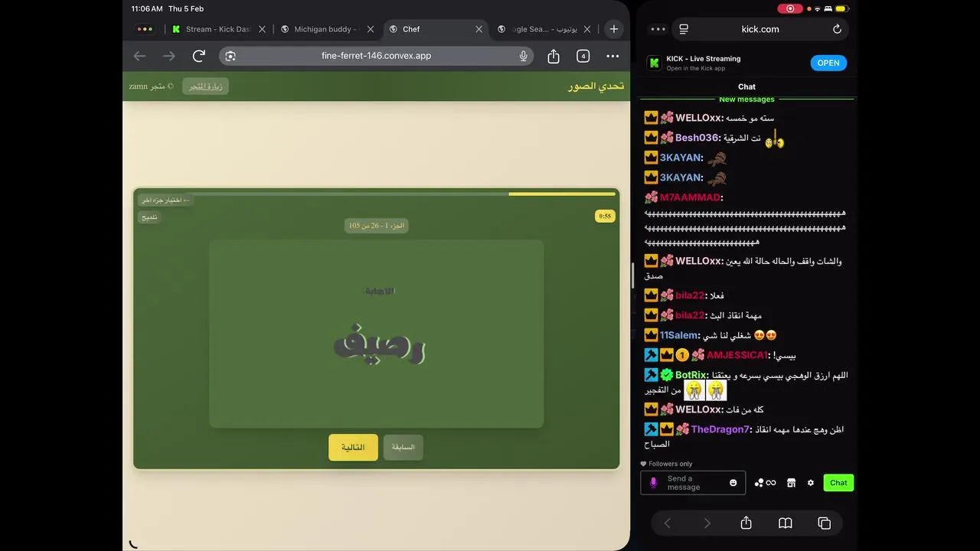
Task: Open channel points infinity icon
Action: tap(765, 483)
